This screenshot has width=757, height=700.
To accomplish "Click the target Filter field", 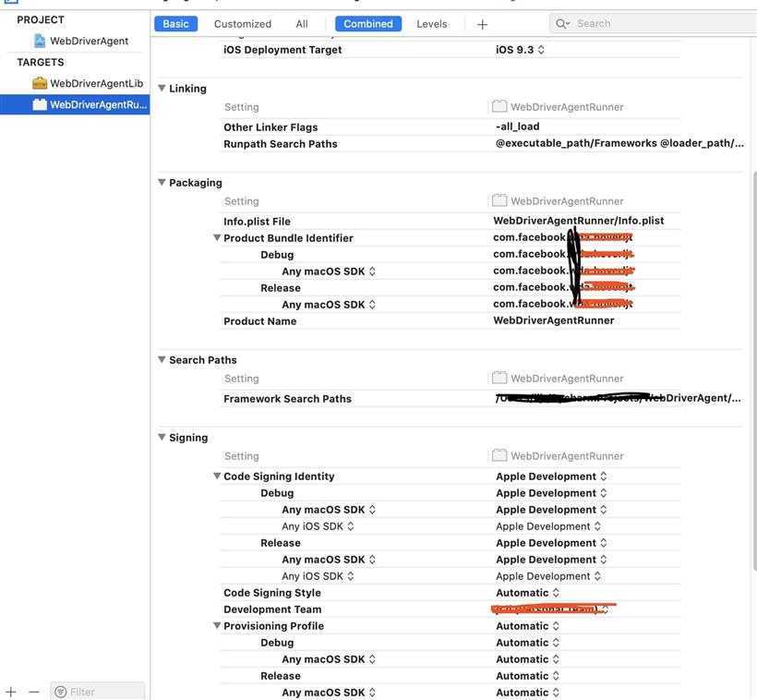I will (x=98, y=692).
